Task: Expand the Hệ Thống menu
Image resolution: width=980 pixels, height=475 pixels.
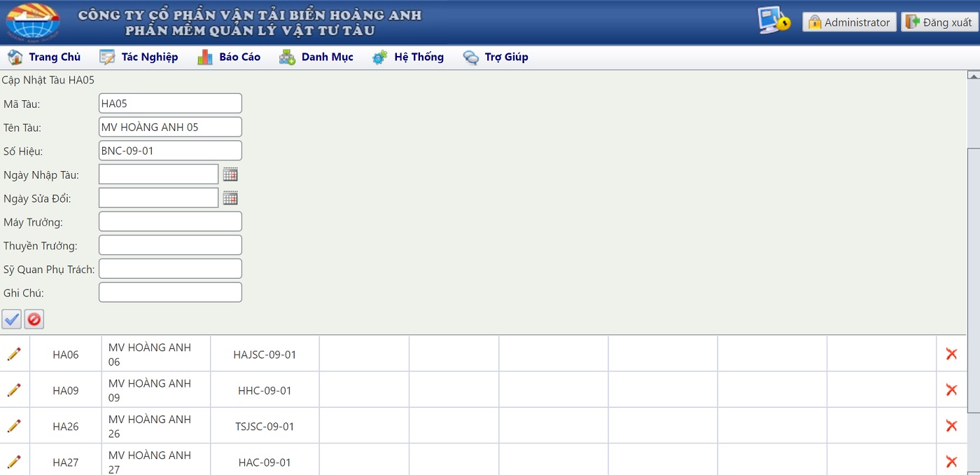Action: click(408, 57)
